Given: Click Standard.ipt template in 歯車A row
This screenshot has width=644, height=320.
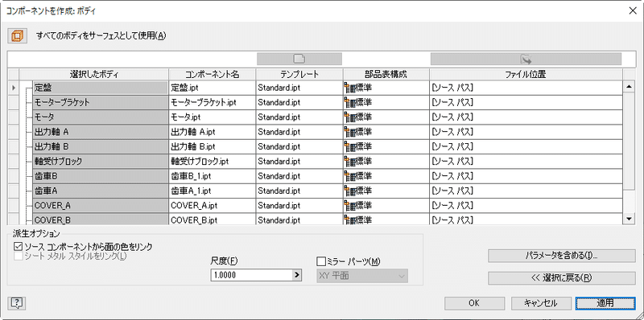Looking at the screenshot, I should pos(299,191).
